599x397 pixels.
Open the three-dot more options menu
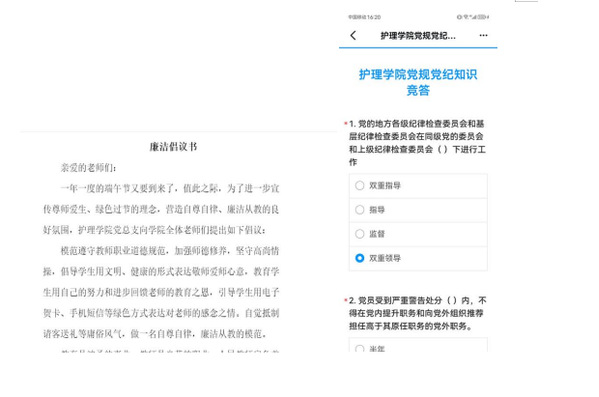pos(483,35)
